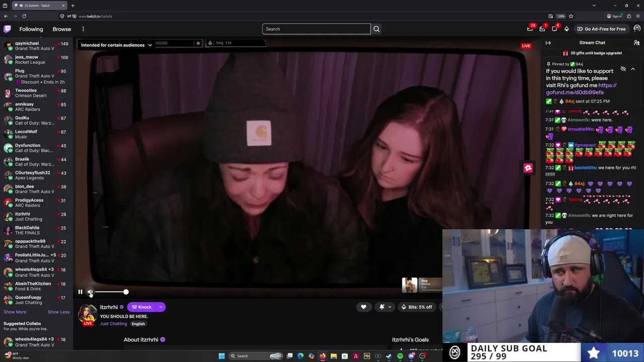Collapse the Stream Chat panel

548,43
